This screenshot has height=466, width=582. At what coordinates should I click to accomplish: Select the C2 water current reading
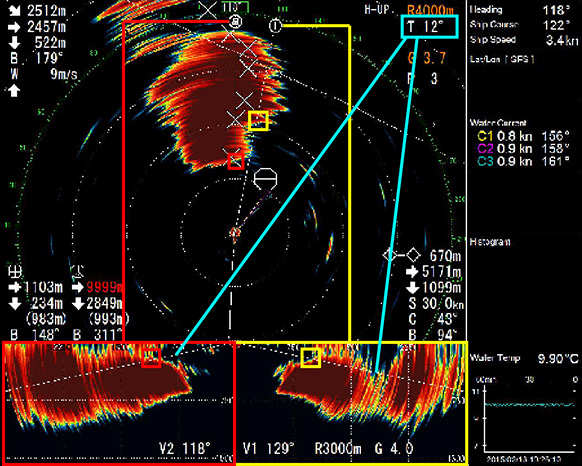(523, 149)
